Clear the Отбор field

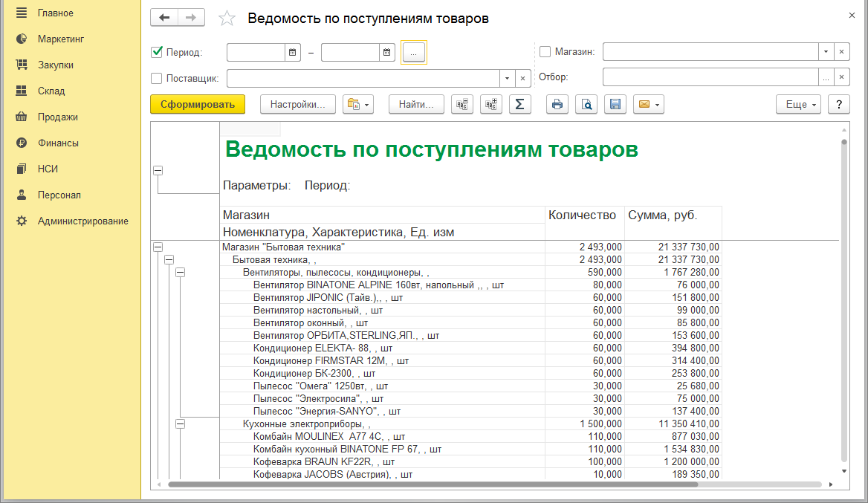(841, 77)
